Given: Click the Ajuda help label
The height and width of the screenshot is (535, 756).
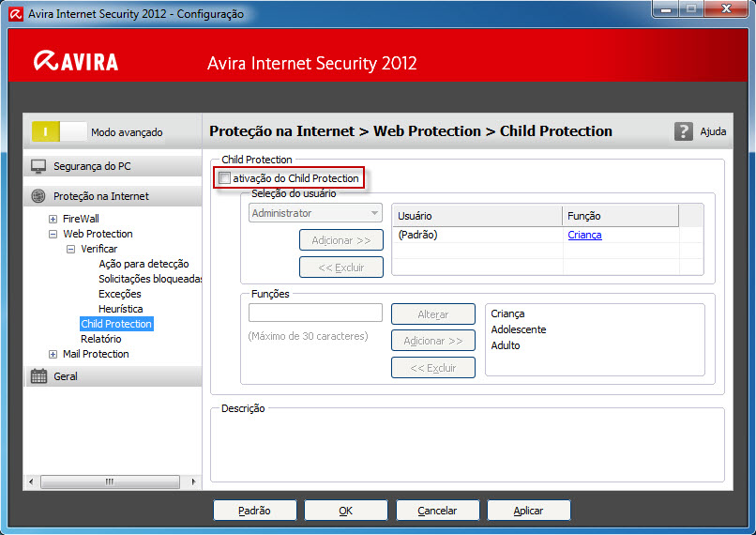Looking at the screenshot, I should 713,131.
